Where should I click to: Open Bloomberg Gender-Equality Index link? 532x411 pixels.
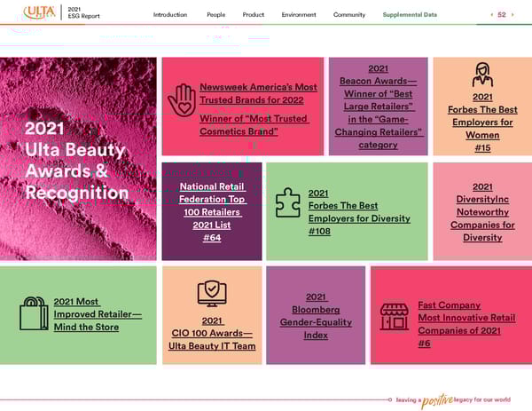click(316, 316)
